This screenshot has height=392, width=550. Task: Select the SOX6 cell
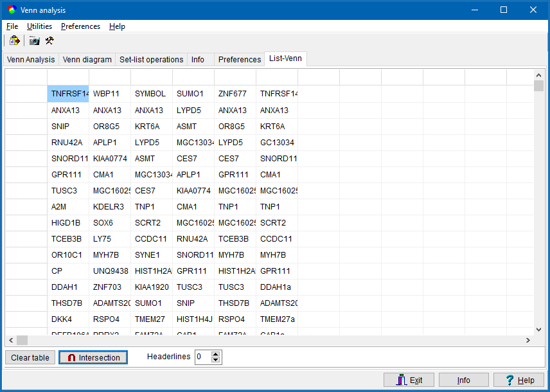point(110,223)
